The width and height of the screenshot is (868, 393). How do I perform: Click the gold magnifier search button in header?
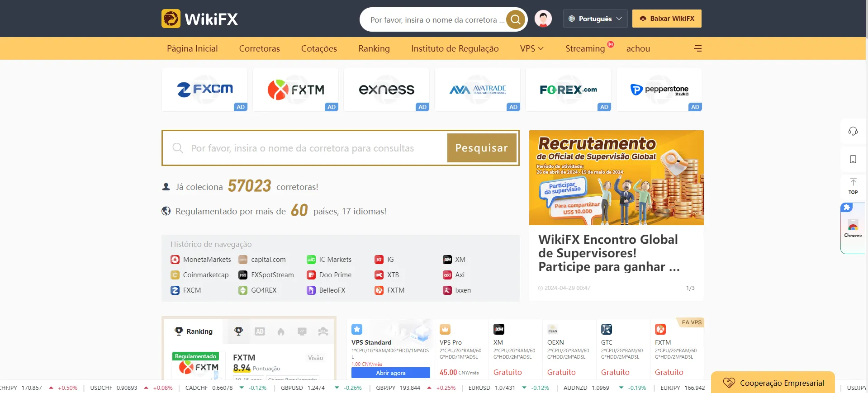click(515, 19)
